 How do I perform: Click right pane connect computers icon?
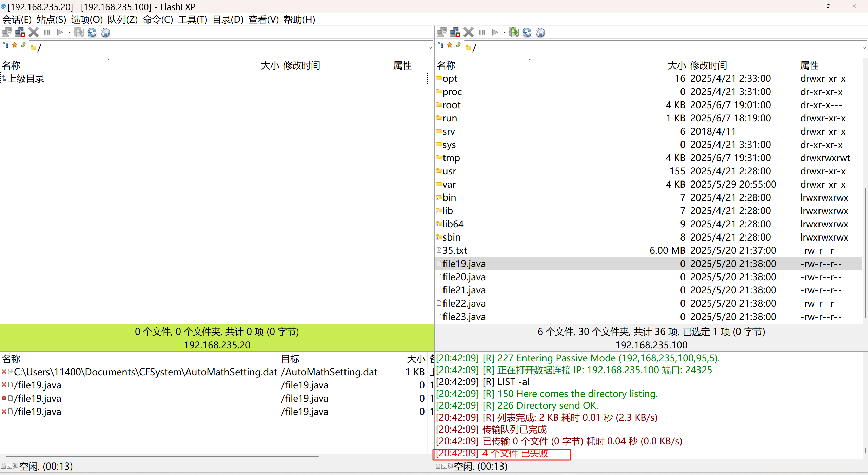(442, 33)
